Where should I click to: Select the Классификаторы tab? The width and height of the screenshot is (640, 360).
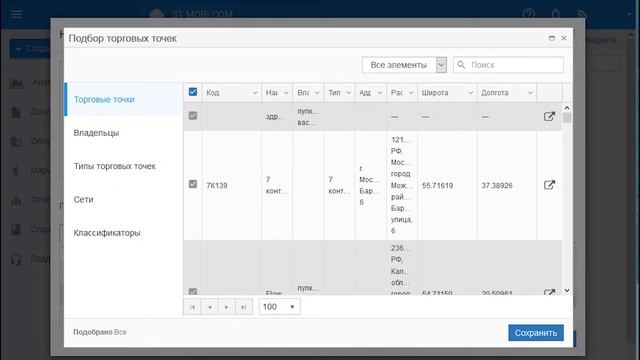pos(123,233)
